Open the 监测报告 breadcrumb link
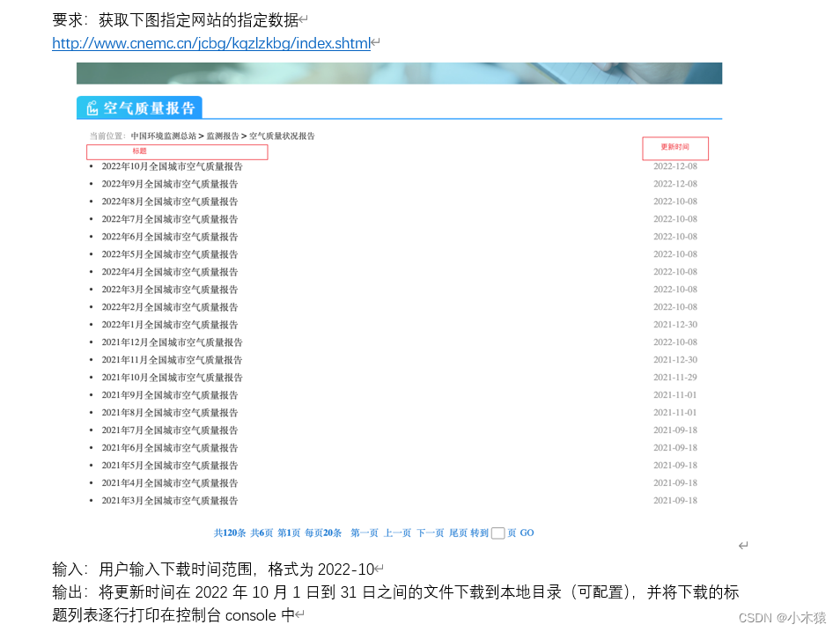840x632 pixels. (220, 136)
